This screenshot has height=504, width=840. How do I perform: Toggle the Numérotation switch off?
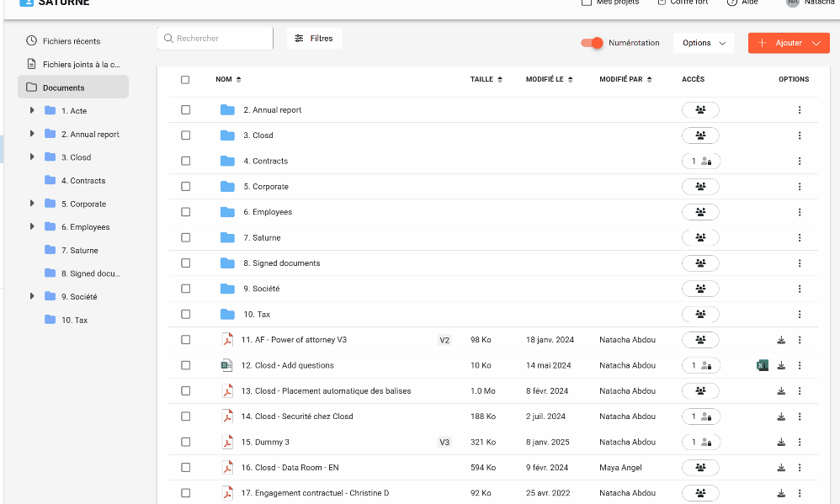point(593,43)
